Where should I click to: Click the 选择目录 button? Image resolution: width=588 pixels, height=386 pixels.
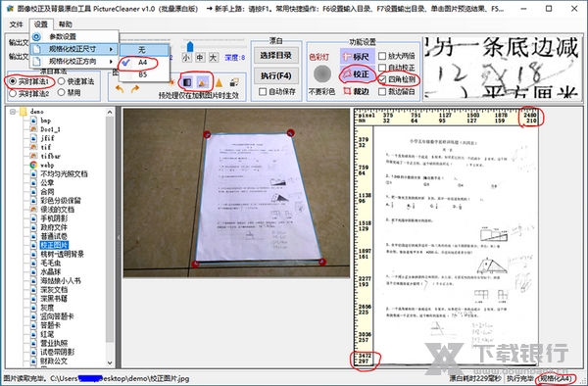(276, 55)
